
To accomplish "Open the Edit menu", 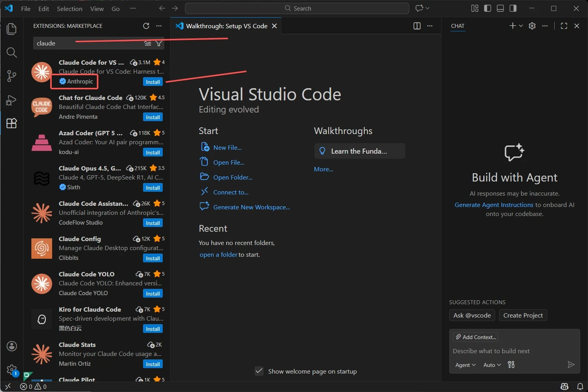I will (x=44, y=9).
